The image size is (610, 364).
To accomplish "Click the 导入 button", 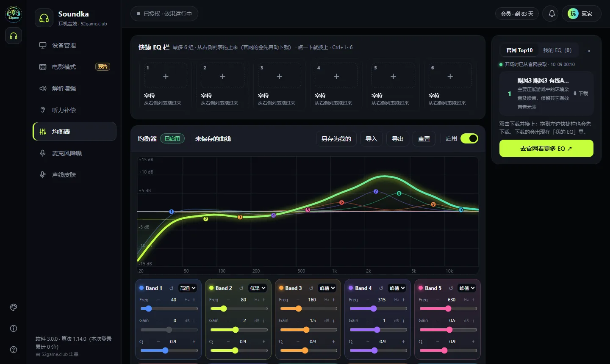I will click(372, 138).
